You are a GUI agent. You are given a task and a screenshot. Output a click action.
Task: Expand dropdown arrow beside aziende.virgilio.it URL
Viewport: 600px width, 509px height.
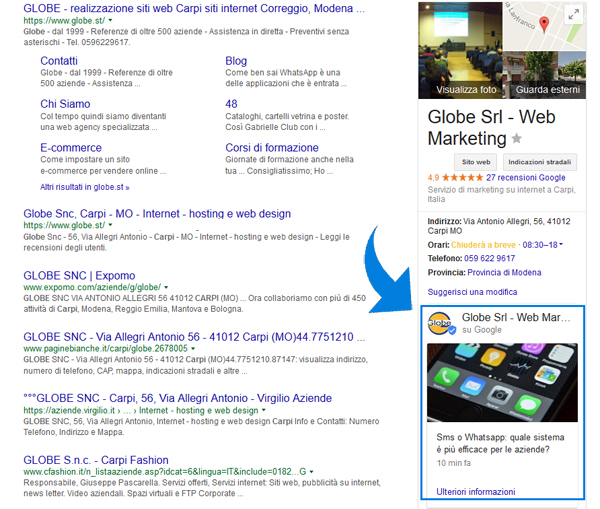point(263,410)
